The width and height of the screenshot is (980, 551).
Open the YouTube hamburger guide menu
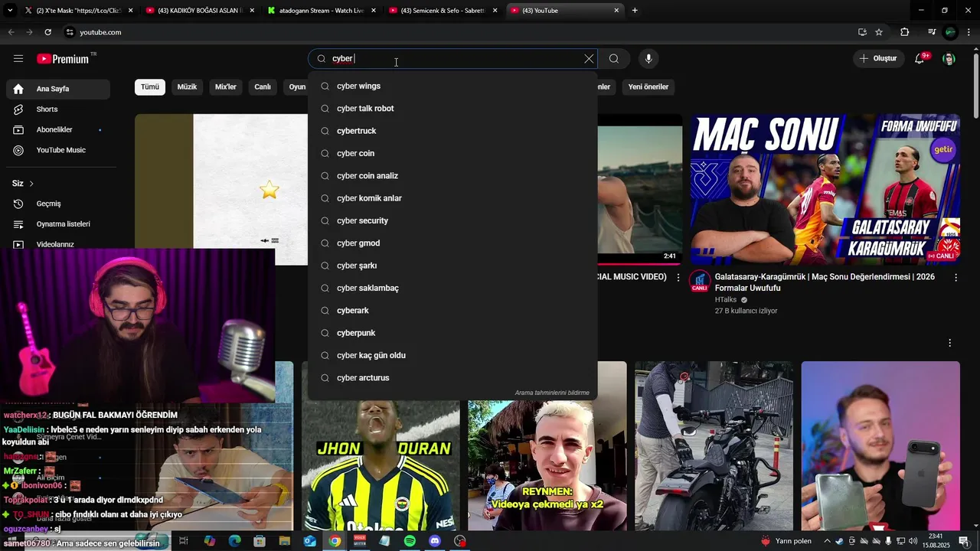click(x=18, y=59)
